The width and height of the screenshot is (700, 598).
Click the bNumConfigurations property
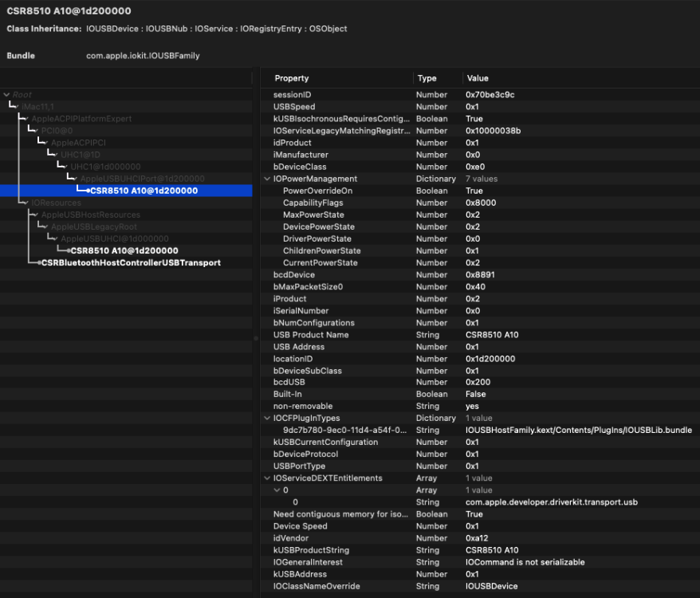[314, 322]
